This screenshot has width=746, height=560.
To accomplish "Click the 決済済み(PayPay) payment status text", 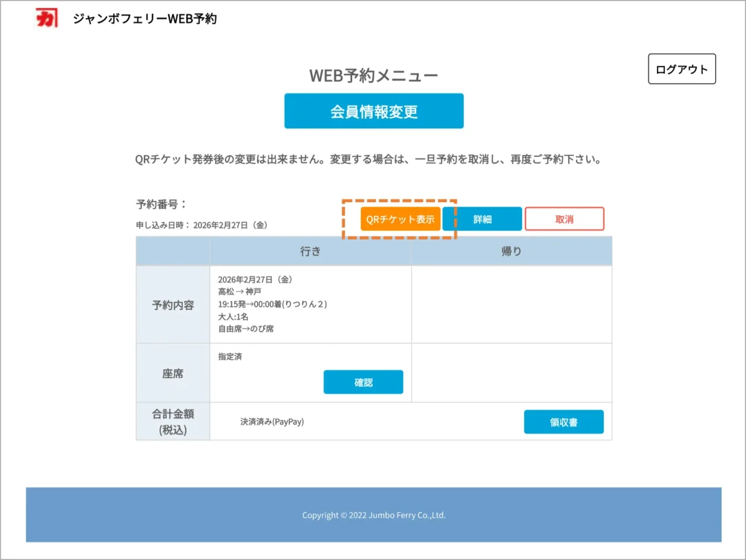I will click(272, 422).
